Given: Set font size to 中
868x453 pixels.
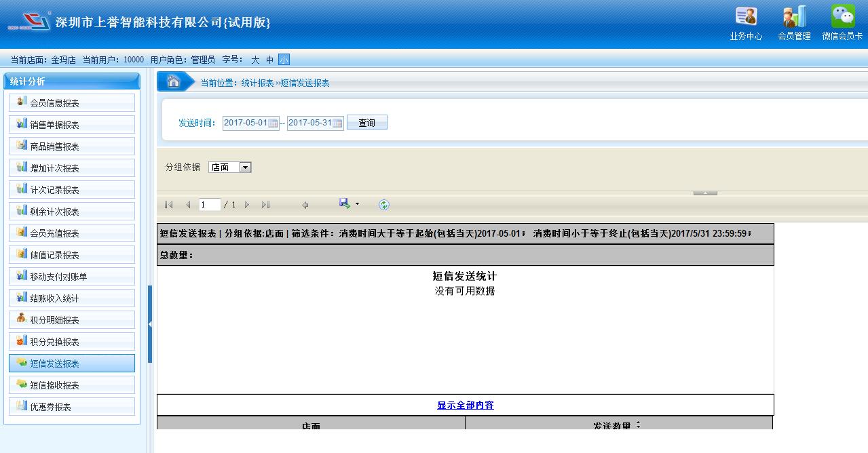Looking at the screenshot, I should coord(269,60).
